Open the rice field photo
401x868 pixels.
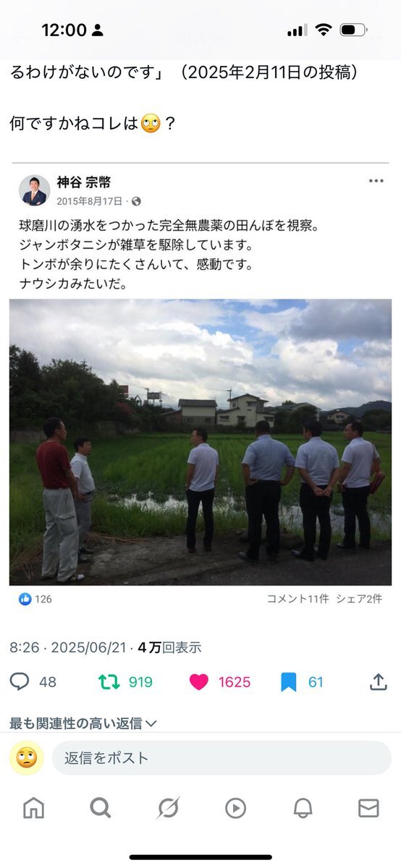[200, 442]
